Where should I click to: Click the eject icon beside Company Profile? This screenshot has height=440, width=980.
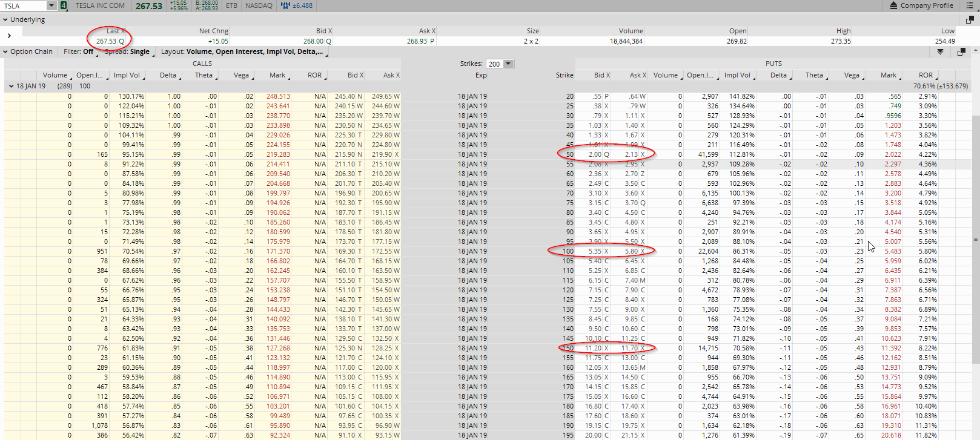[894, 5]
